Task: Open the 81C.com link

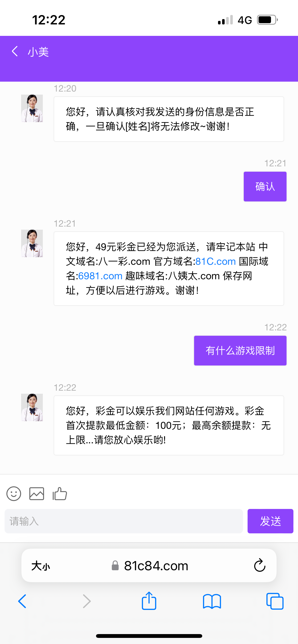Action: coord(215,261)
